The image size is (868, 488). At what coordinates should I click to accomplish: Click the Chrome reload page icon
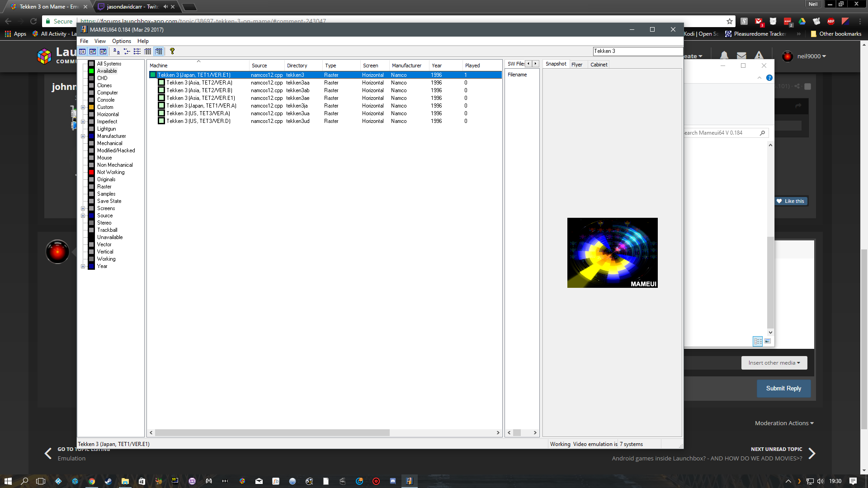coord(33,21)
